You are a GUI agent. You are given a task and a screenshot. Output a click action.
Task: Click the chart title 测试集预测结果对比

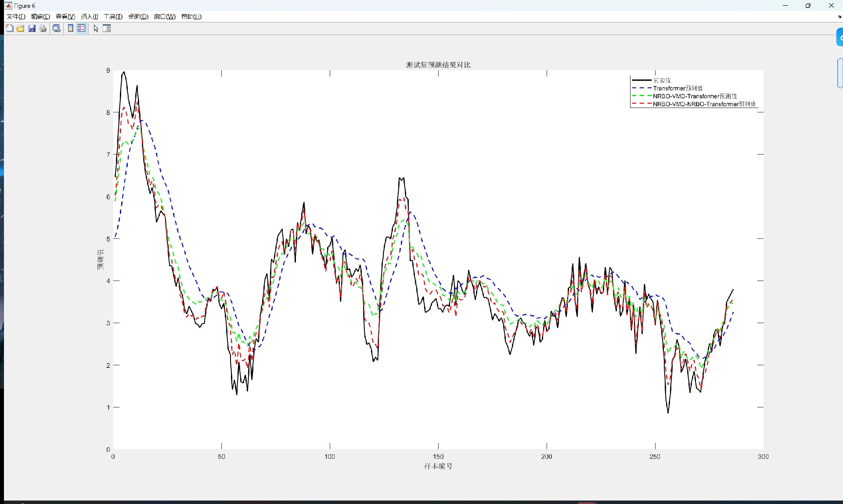pyautogui.click(x=438, y=65)
